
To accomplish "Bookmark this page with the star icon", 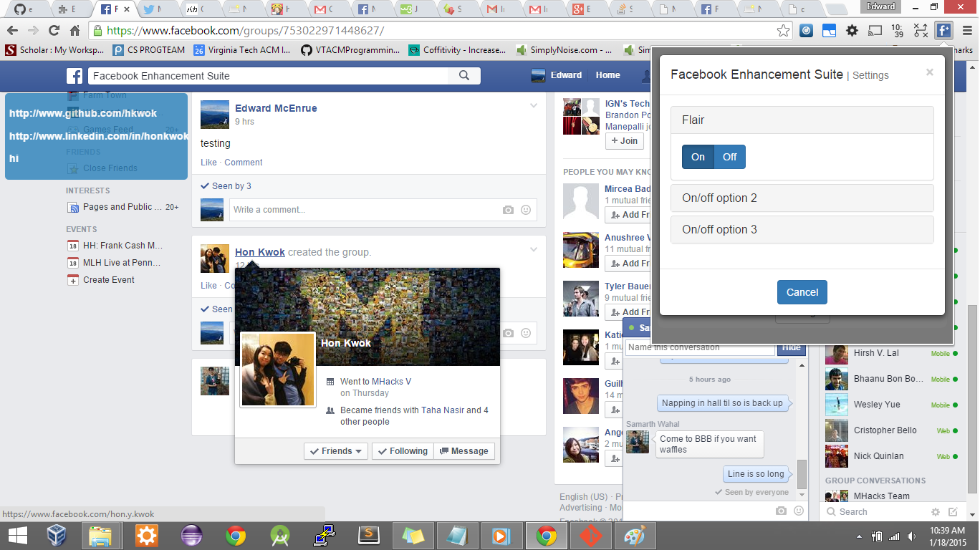I will [784, 31].
